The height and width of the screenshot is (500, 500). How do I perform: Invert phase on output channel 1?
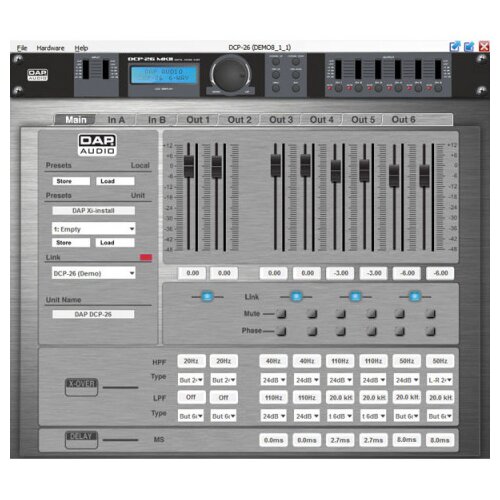point(282,331)
